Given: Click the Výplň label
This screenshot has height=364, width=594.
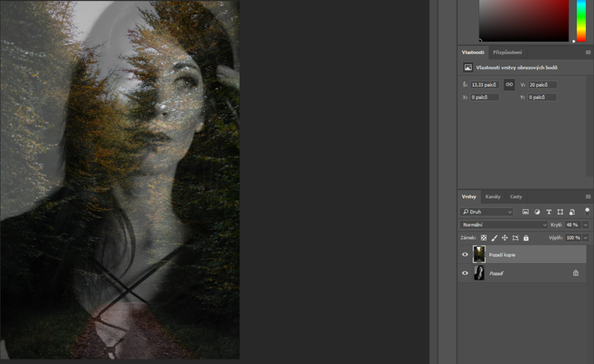Looking at the screenshot, I should point(555,238).
